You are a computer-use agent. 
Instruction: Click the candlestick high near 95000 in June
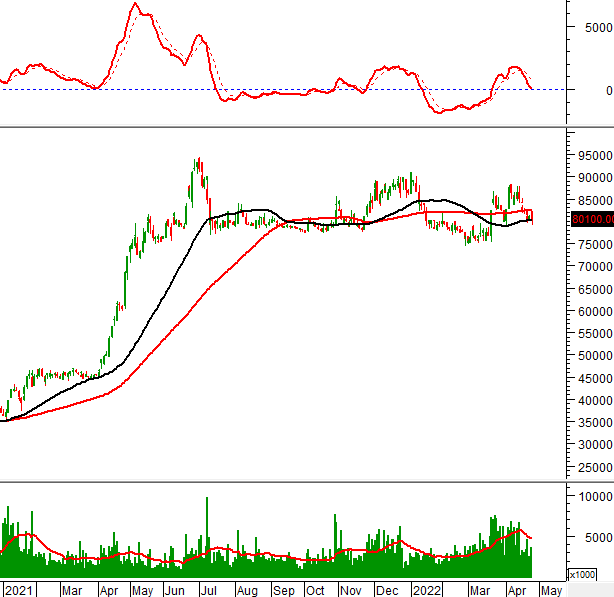point(198,159)
